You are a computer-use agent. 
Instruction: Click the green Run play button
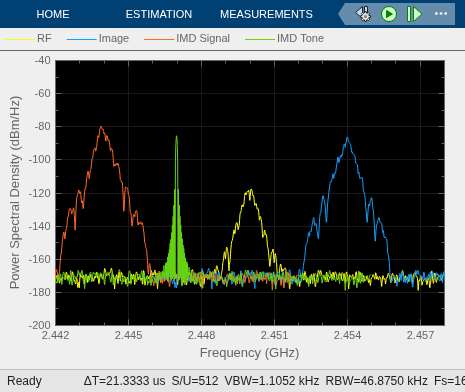(389, 14)
